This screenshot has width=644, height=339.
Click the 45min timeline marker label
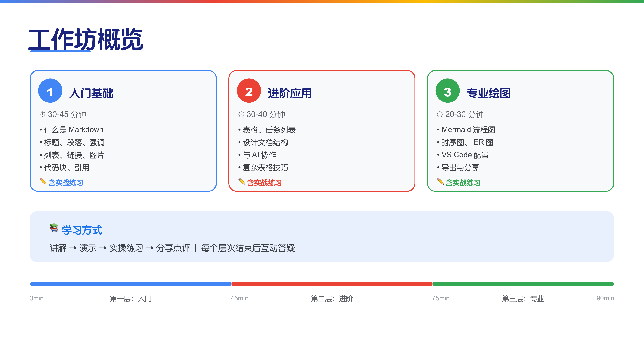point(240,298)
